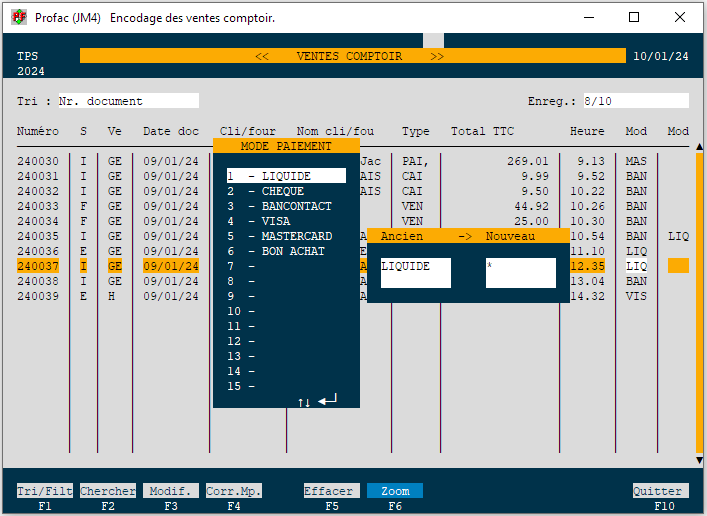
Task: Click the left navigation arrows beside VENTES COMPTOIR
Action: coord(262,57)
